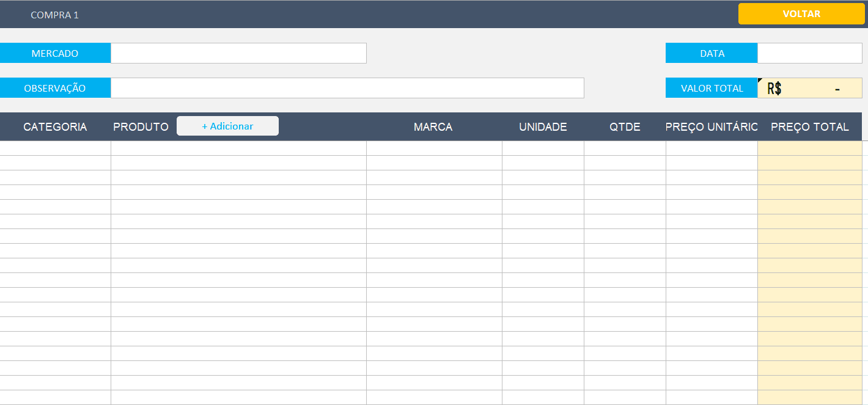Click the yellow VOLTAR button

pyautogui.click(x=801, y=13)
